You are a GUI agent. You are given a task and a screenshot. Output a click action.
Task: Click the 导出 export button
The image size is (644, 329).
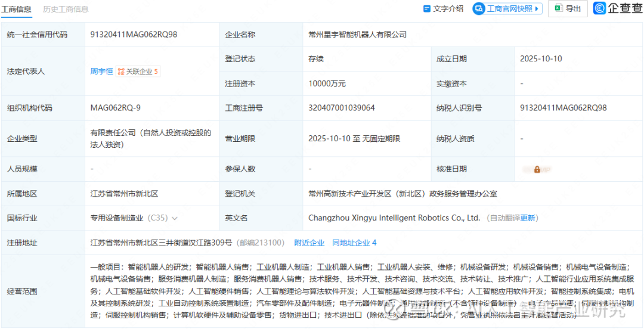(x=568, y=8)
